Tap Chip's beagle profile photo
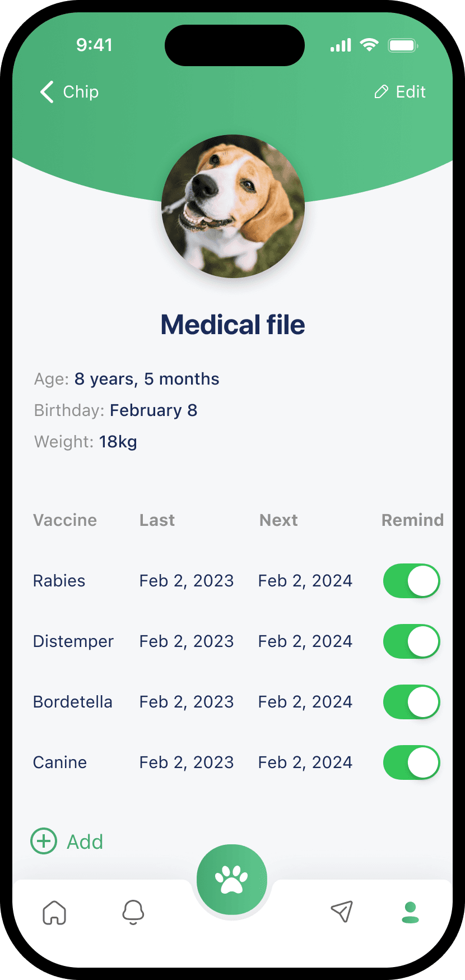 233,206
